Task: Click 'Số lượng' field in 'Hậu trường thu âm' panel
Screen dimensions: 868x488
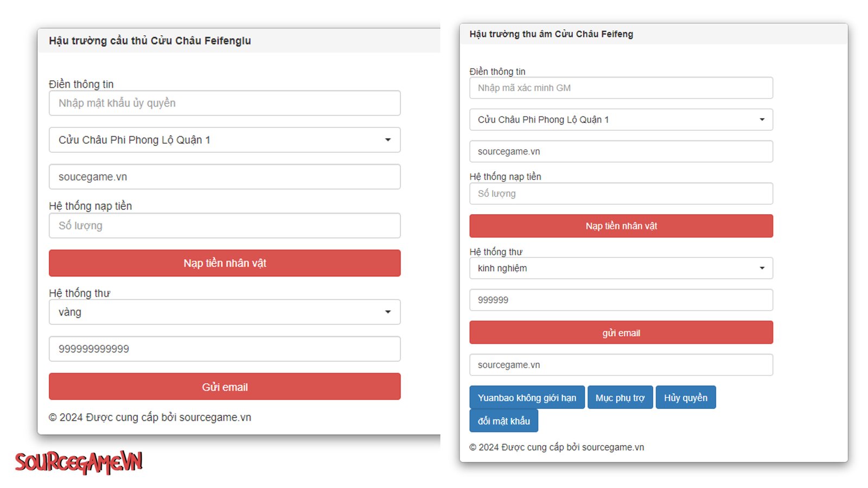Action: (x=621, y=194)
